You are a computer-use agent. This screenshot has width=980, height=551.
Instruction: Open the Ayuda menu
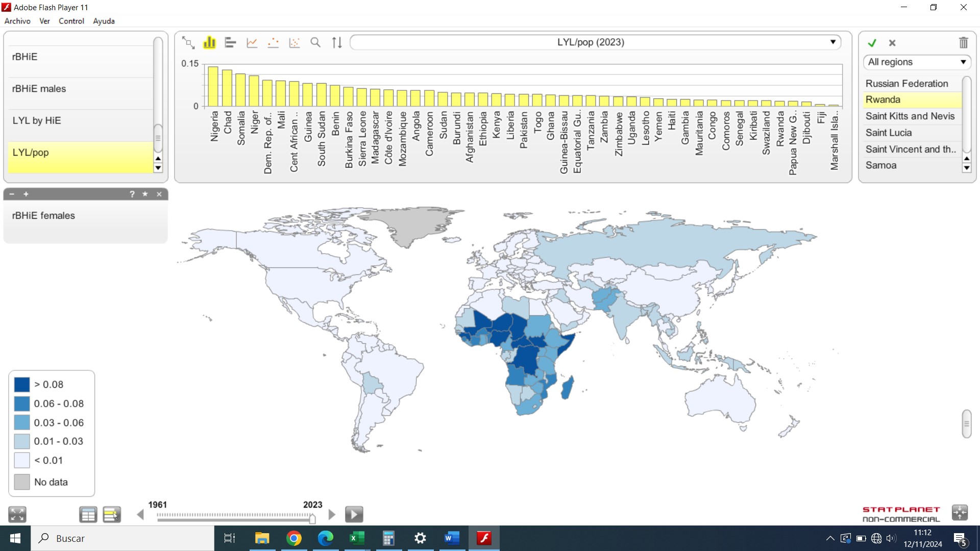104,21
